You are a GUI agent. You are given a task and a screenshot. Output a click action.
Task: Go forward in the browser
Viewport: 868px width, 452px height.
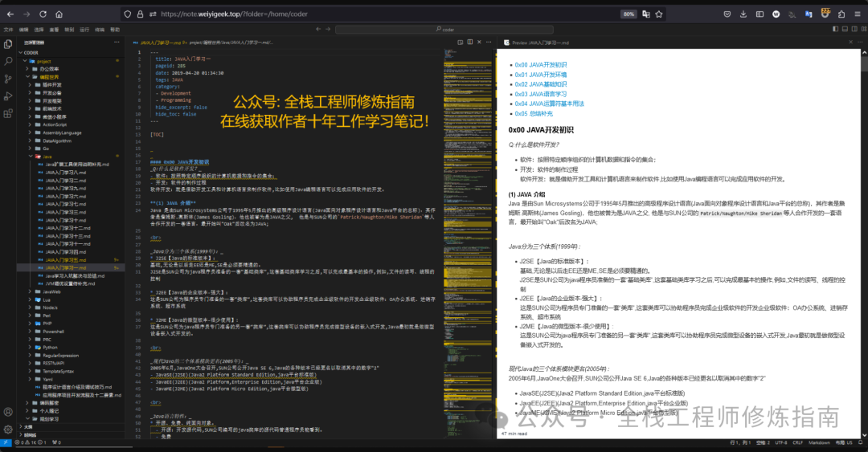click(x=27, y=14)
